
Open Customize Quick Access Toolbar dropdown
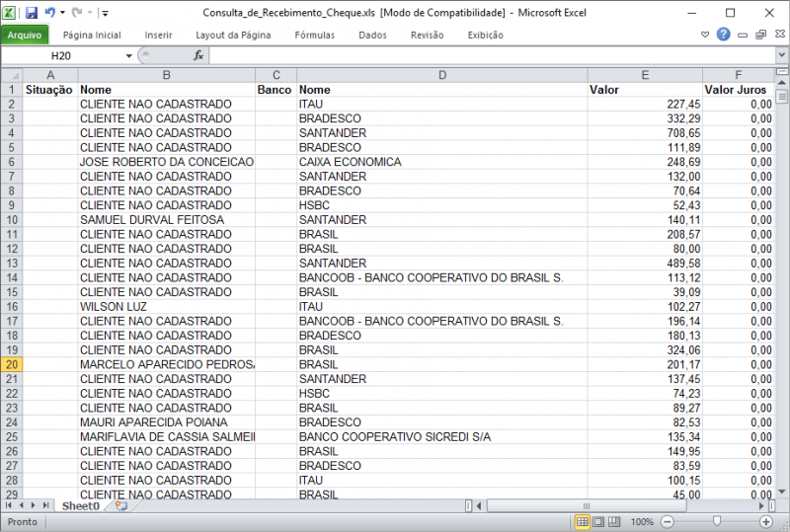pyautogui.click(x=105, y=13)
